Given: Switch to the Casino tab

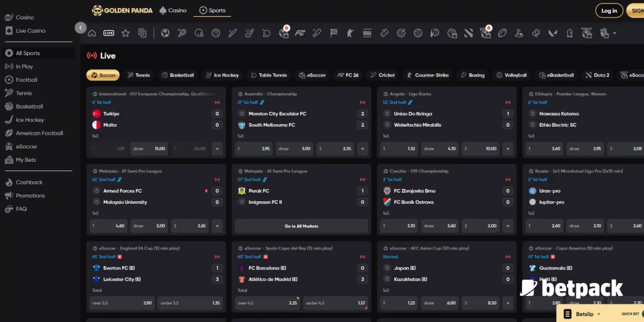Looking at the screenshot, I should coord(173,11).
